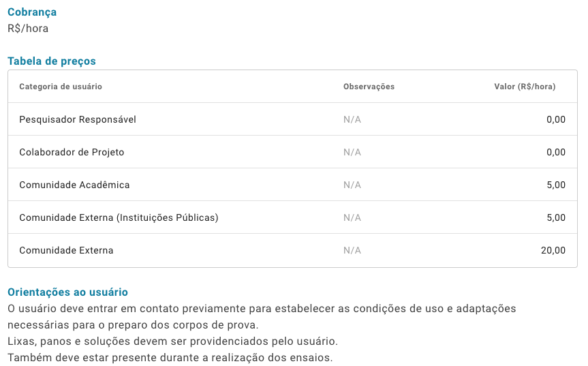Click N/A in the last Comunidade Externa row

point(352,250)
